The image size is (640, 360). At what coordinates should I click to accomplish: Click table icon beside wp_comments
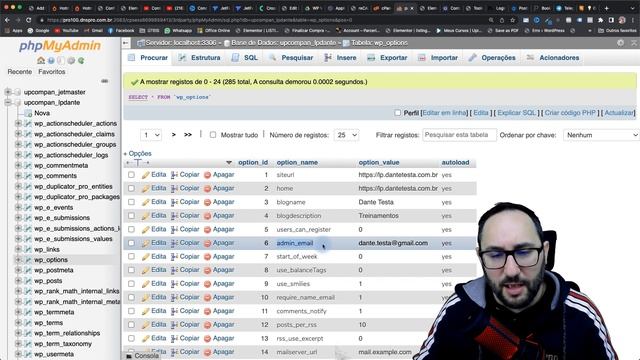pos(28,176)
